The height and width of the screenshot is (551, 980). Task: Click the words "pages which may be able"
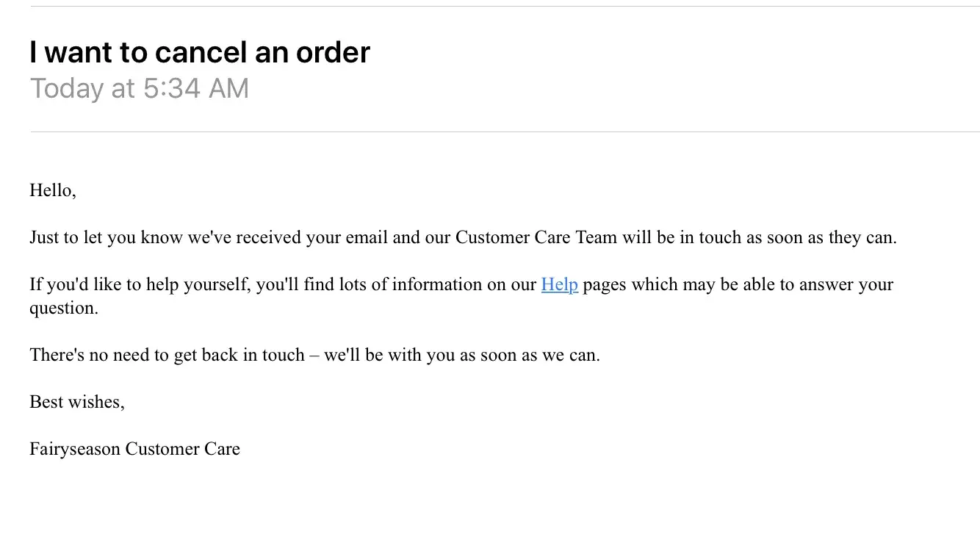pos(667,285)
